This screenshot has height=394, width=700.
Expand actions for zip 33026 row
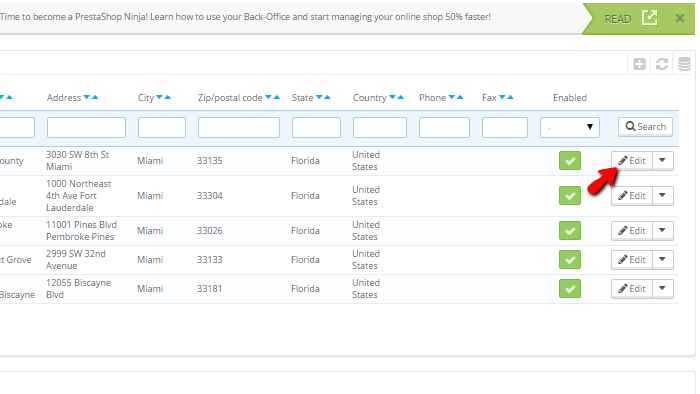(662, 231)
